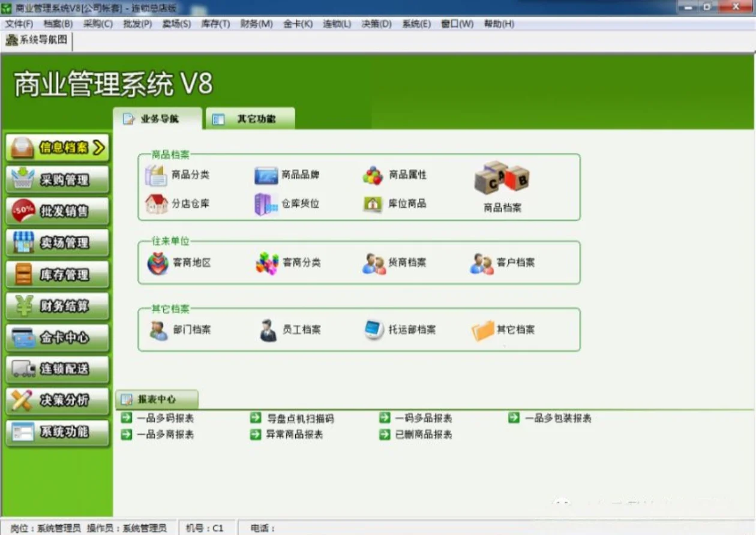Select 卖场管理 in the left sidebar
This screenshot has width=756, height=535.
pos(58,243)
